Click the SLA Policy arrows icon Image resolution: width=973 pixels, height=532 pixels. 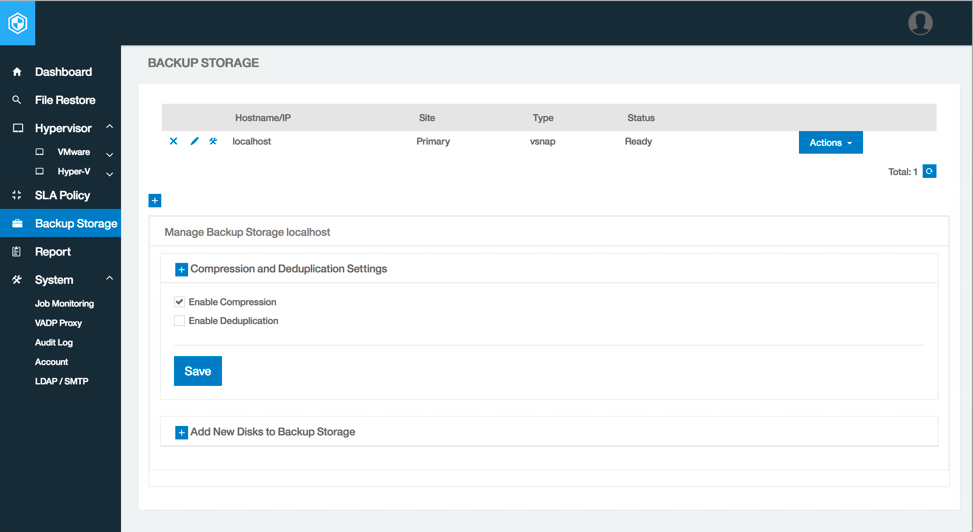pyautogui.click(x=17, y=195)
